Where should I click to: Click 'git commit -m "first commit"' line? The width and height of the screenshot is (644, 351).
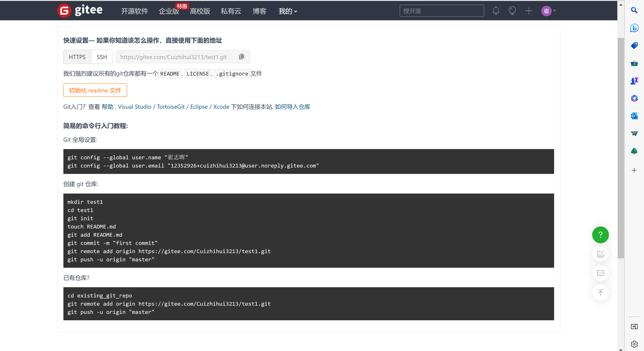(x=112, y=243)
